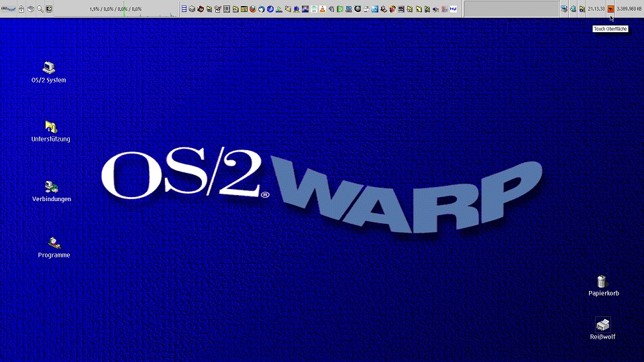Launch VLC cone icon in toolbar
Viewport: 644px width, 362px height.
click(323, 9)
